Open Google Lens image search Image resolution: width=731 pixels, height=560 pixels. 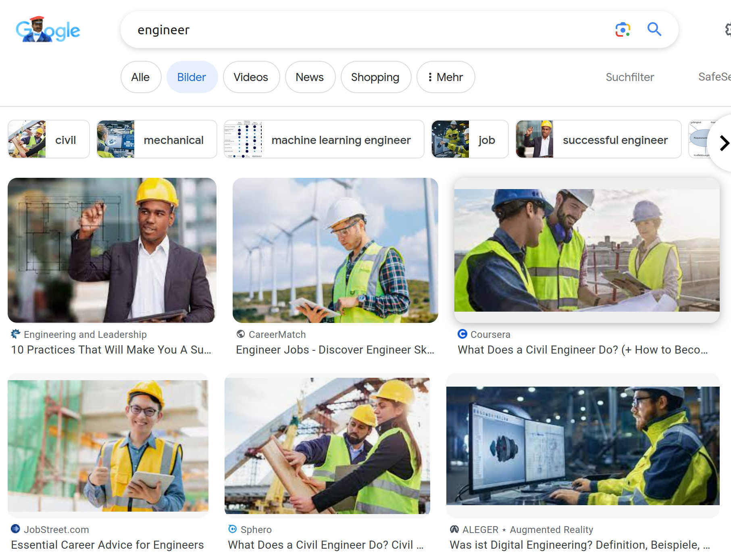[x=622, y=30]
